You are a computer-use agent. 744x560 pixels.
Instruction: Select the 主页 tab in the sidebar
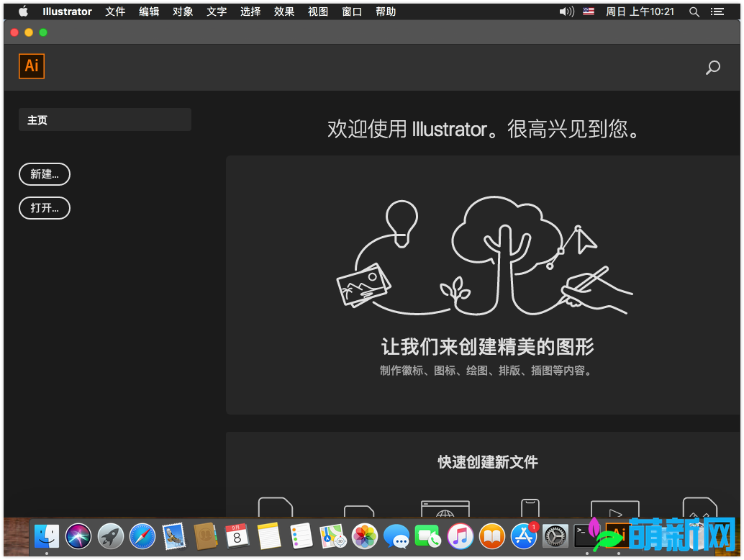(105, 119)
